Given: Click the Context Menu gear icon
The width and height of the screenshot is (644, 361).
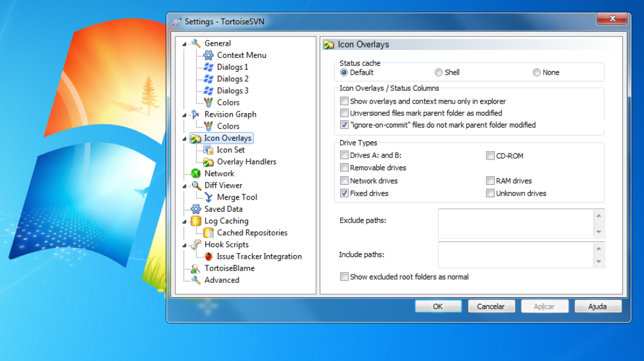Looking at the screenshot, I should click(x=209, y=55).
